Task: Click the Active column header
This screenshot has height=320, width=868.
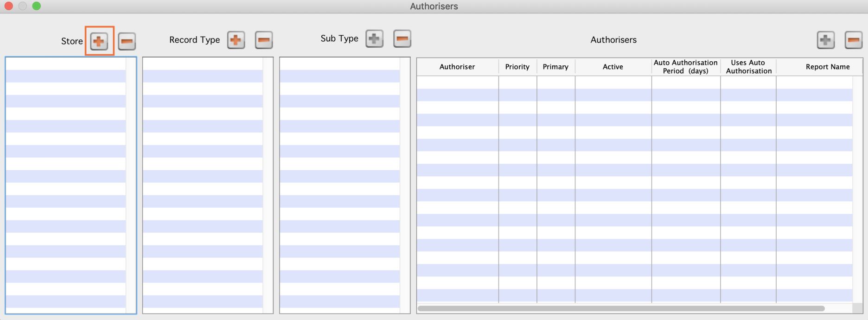Action: click(x=613, y=67)
